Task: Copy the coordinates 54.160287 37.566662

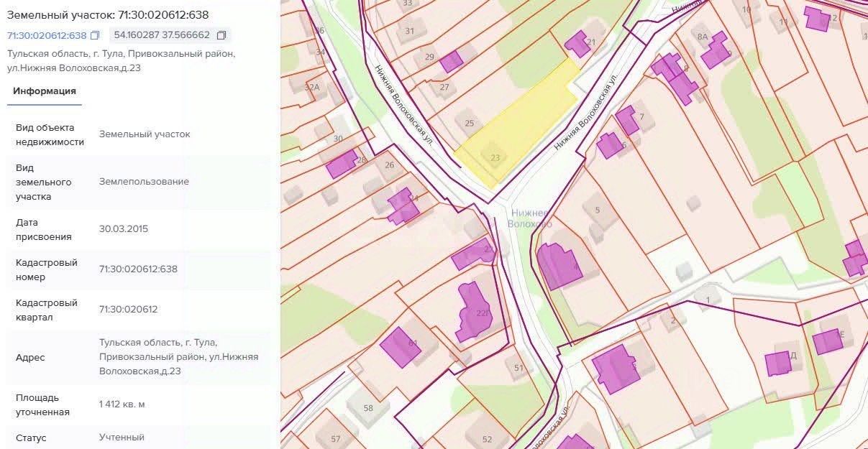Action: tap(221, 35)
